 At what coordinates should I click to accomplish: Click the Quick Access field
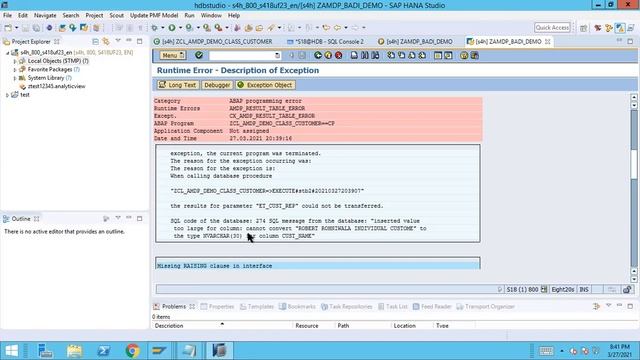[552, 28]
